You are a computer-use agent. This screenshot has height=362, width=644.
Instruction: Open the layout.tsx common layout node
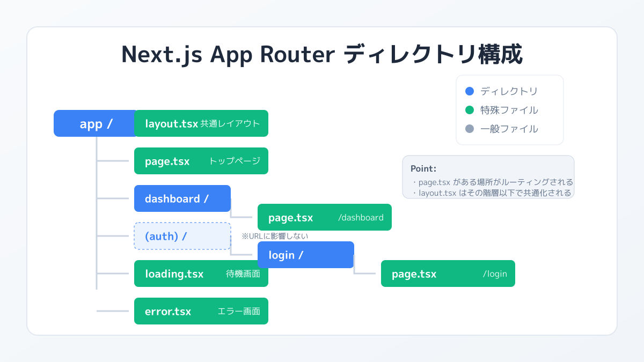(201, 123)
